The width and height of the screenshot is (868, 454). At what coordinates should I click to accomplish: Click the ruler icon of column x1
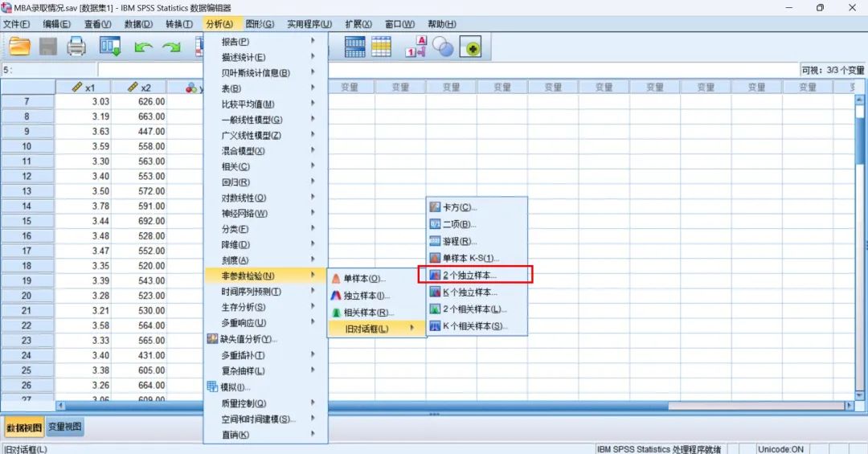[x=77, y=88]
